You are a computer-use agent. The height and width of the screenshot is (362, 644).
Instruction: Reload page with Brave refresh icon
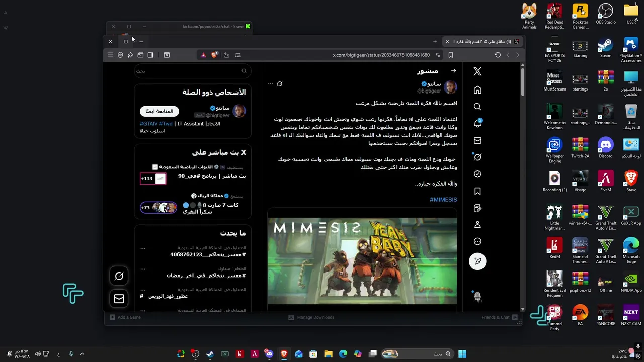498,55
